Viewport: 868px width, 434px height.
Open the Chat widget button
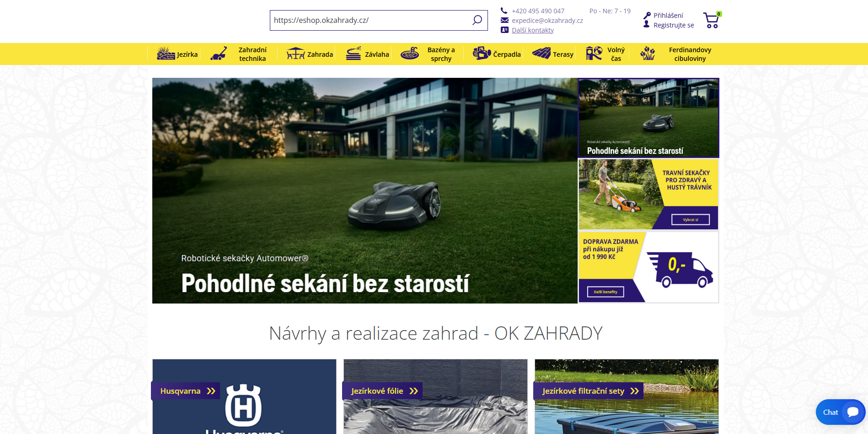click(x=841, y=412)
